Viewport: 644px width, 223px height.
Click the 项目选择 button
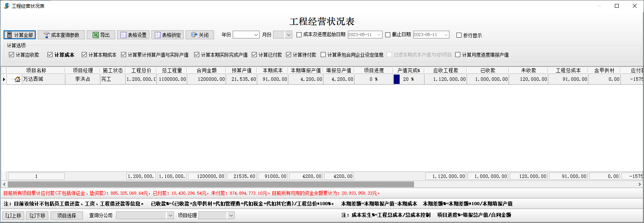coord(67,215)
